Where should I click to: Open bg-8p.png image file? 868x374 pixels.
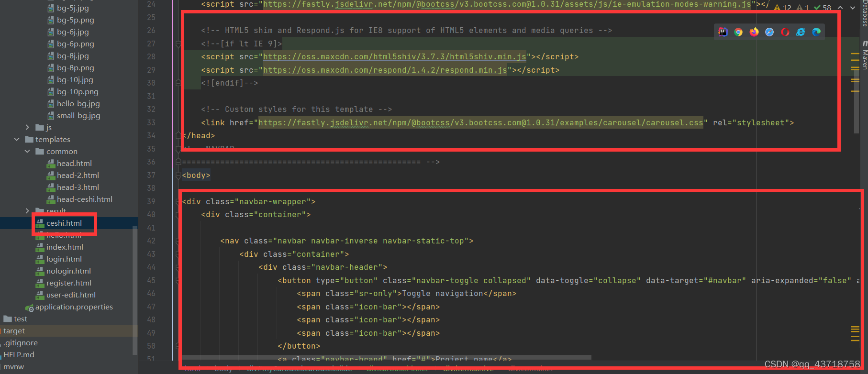[x=76, y=68]
